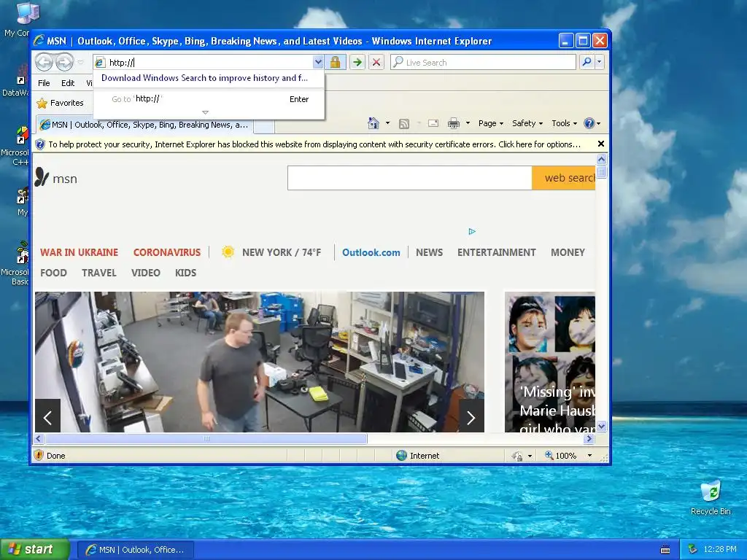The image size is (747, 560).
Task: Click the Home page icon
Action: [x=373, y=123]
